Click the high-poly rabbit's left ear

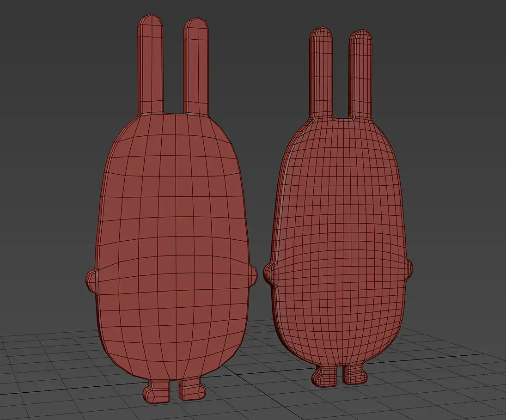click(321, 73)
